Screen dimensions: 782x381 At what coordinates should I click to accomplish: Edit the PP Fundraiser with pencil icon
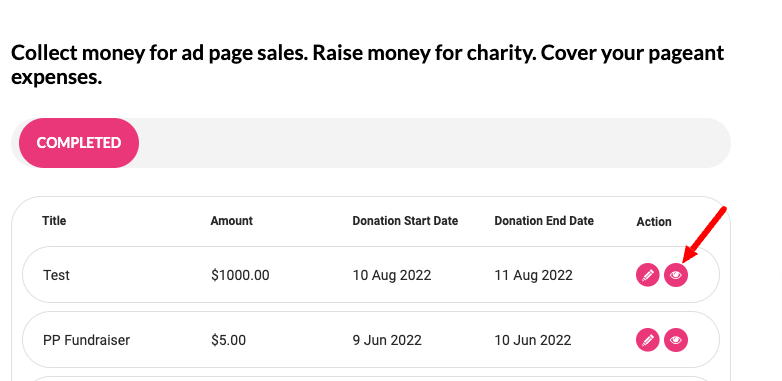coord(647,340)
